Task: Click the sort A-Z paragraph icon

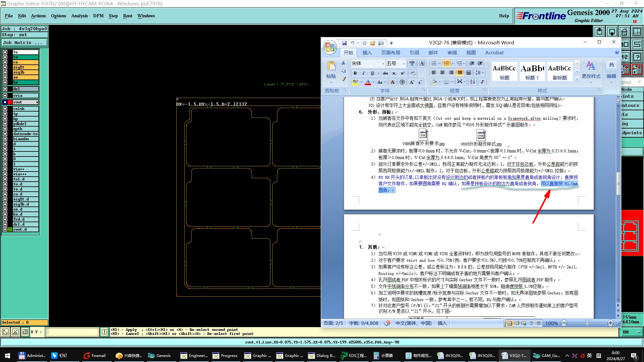Action: [472, 82]
